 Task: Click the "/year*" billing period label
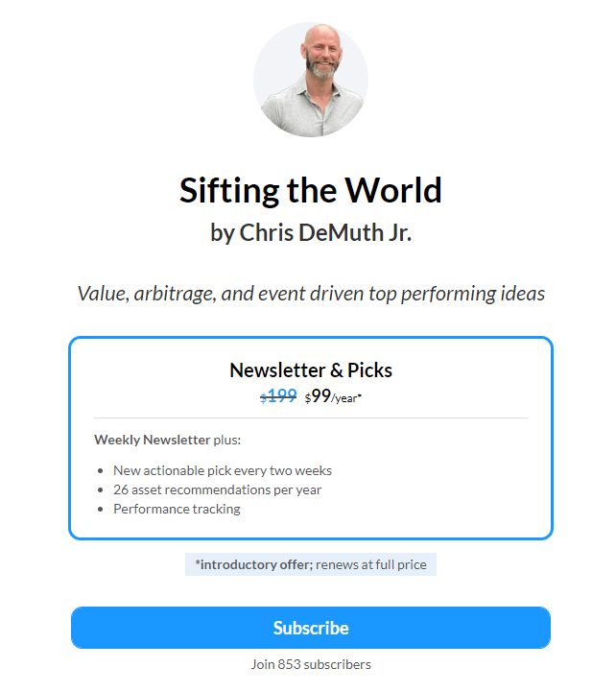click(x=346, y=398)
